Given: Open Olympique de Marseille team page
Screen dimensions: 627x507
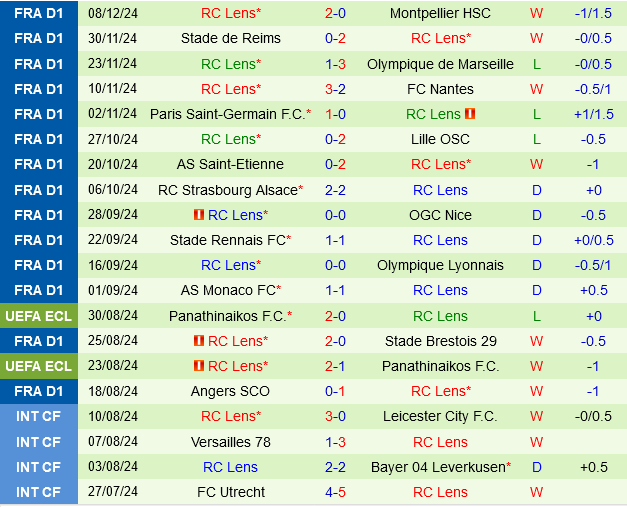Looking at the screenshot, I should 440,64.
